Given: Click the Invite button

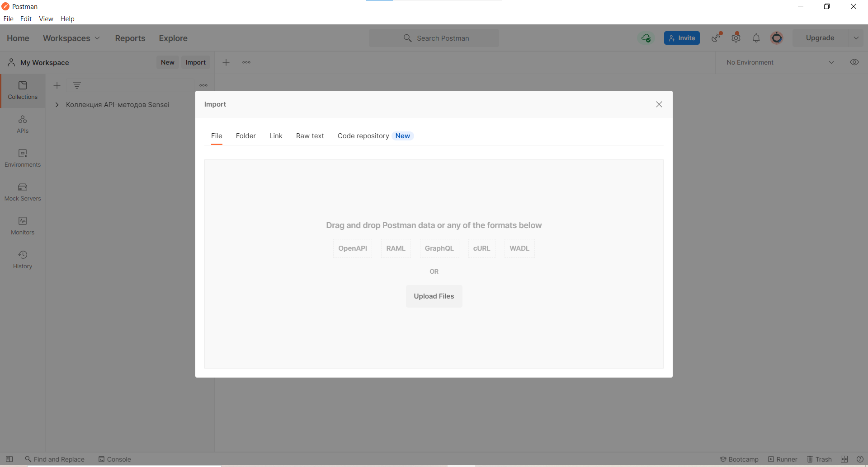Looking at the screenshot, I should click(x=682, y=38).
